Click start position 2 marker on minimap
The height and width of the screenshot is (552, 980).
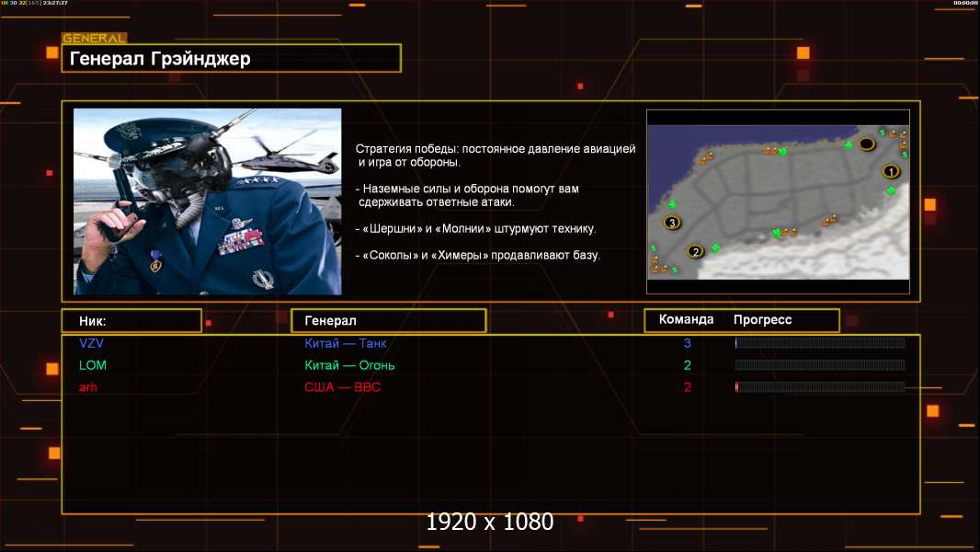click(695, 250)
